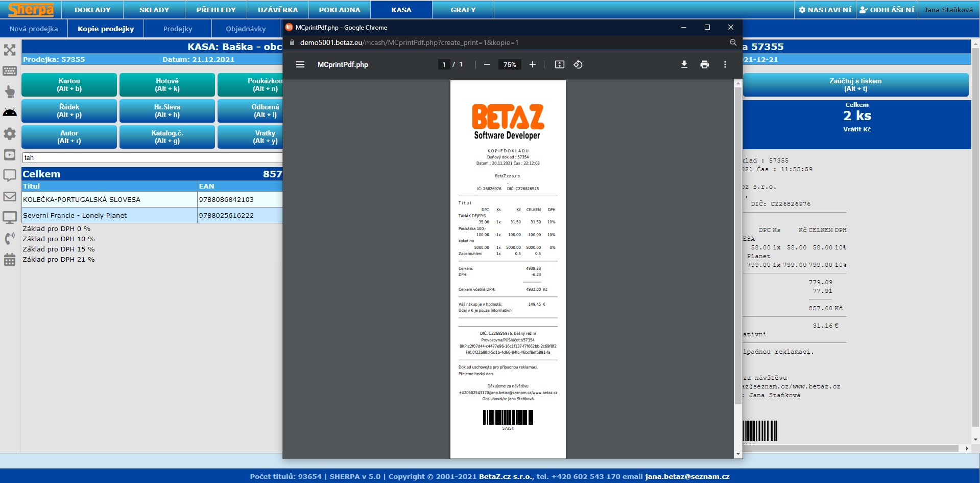980x483 pixels.
Task: Open more actions in PDF viewer
Action: click(725, 64)
